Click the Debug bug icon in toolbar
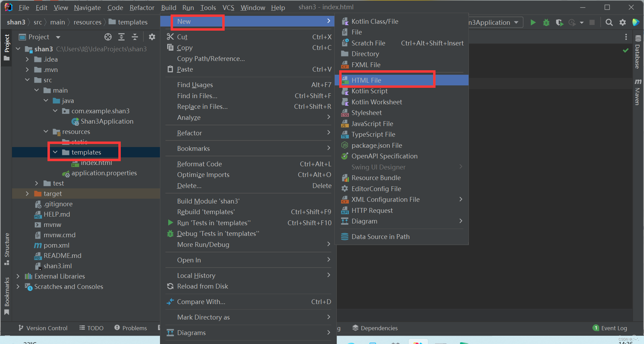The image size is (644, 344). point(546,22)
